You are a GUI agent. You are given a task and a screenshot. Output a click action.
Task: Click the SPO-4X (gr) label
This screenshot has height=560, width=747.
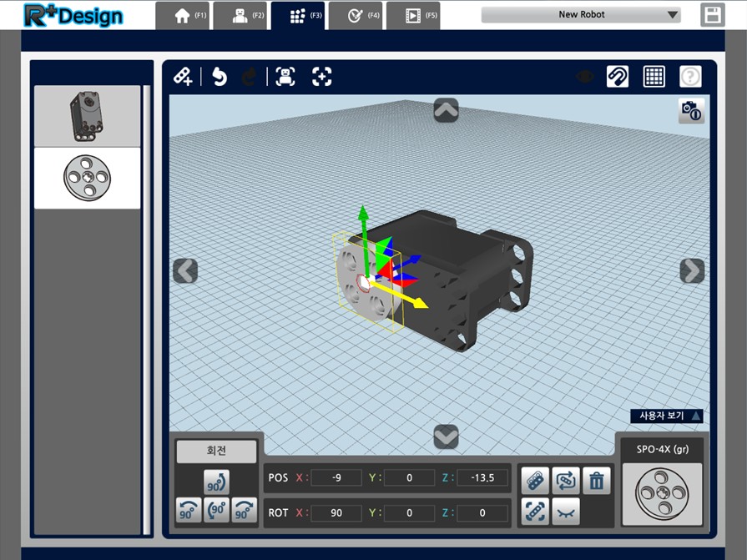click(662, 449)
